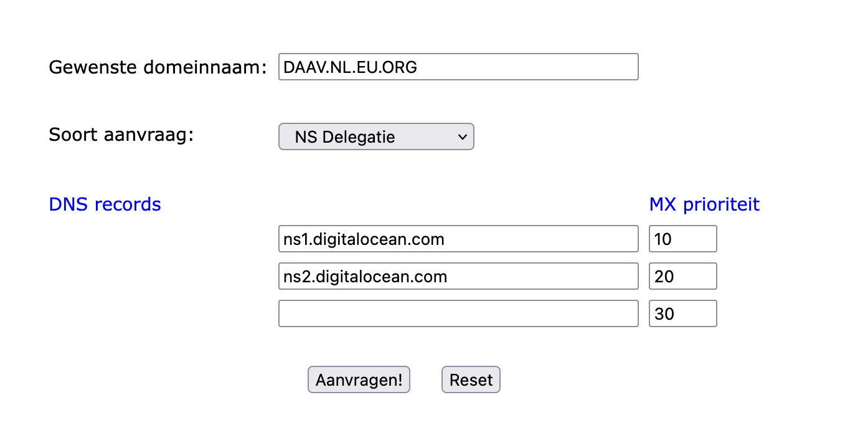The width and height of the screenshot is (868, 425).
Task: Click the MX priority field showing 10
Action: [x=682, y=239]
